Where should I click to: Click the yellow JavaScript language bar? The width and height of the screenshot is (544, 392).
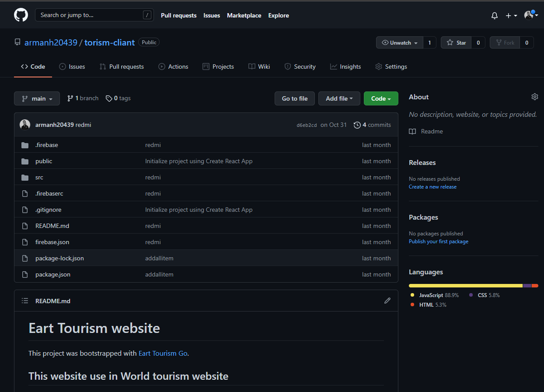coord(465,286)
